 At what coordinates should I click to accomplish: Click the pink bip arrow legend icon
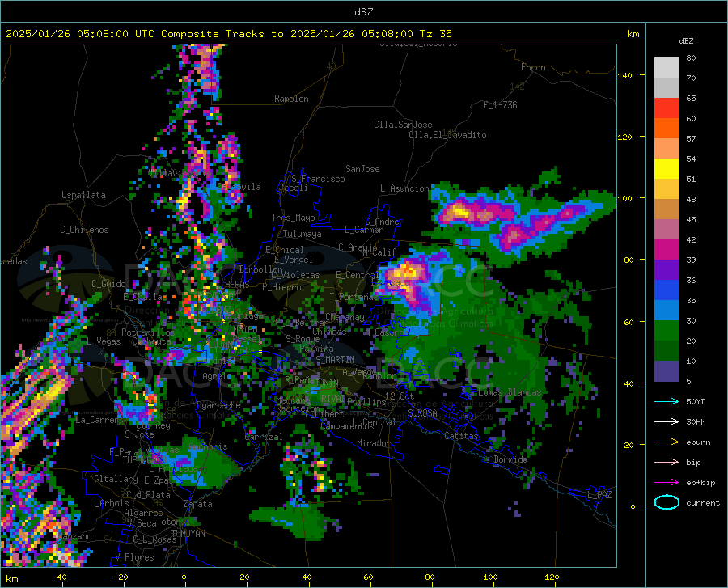coord(667,463)
